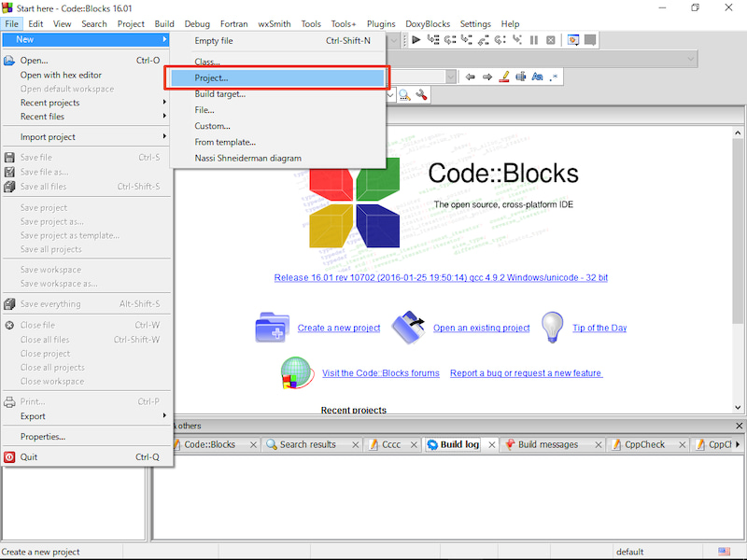Switch to the Cccc tab

390,444
